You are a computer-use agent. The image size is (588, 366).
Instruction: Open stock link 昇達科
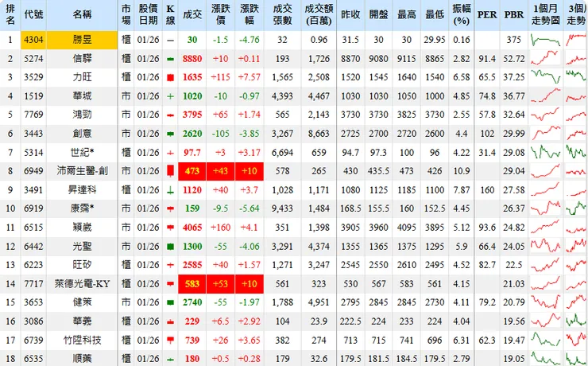click(82, 190)
